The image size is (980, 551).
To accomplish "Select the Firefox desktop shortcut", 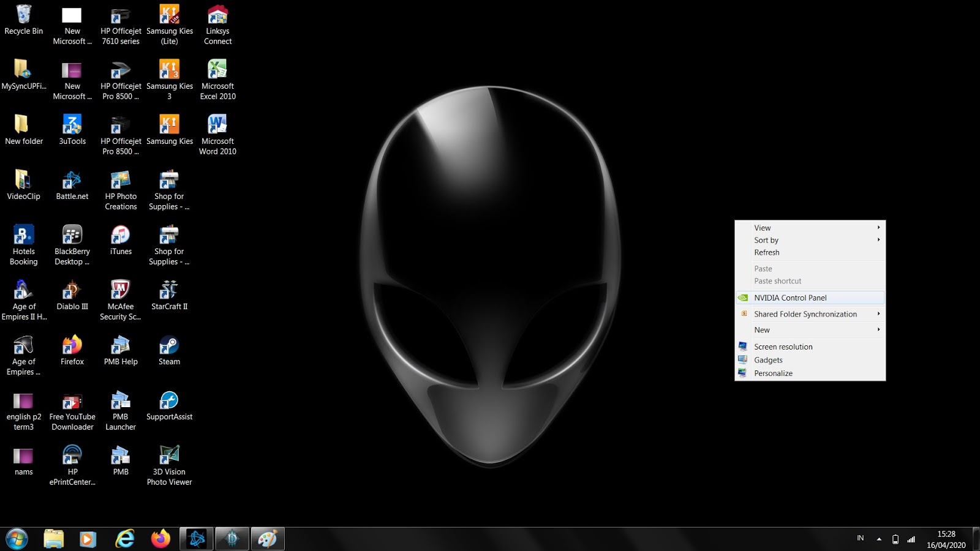I will tap(72, 350).
